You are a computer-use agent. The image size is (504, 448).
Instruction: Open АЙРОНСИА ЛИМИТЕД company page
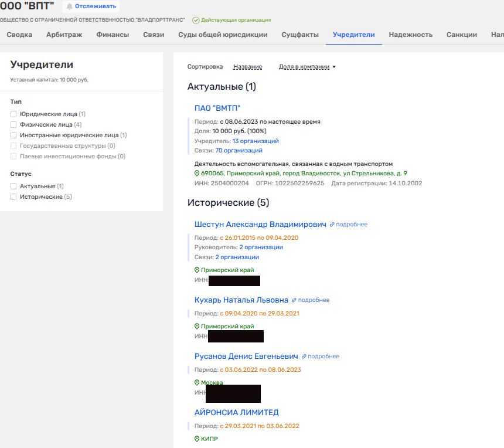[236, 413]
